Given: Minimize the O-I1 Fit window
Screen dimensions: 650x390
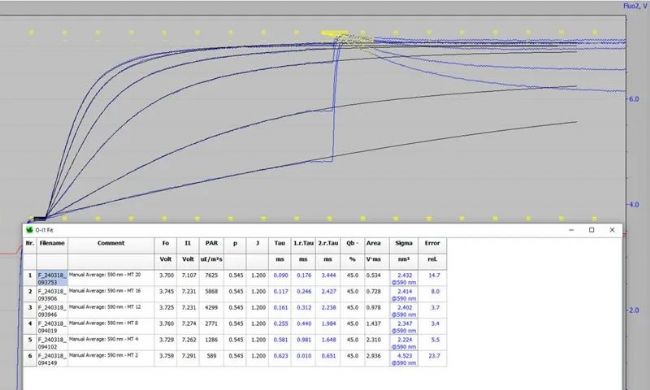Looking at the screenshot, I should click(571, 230).
